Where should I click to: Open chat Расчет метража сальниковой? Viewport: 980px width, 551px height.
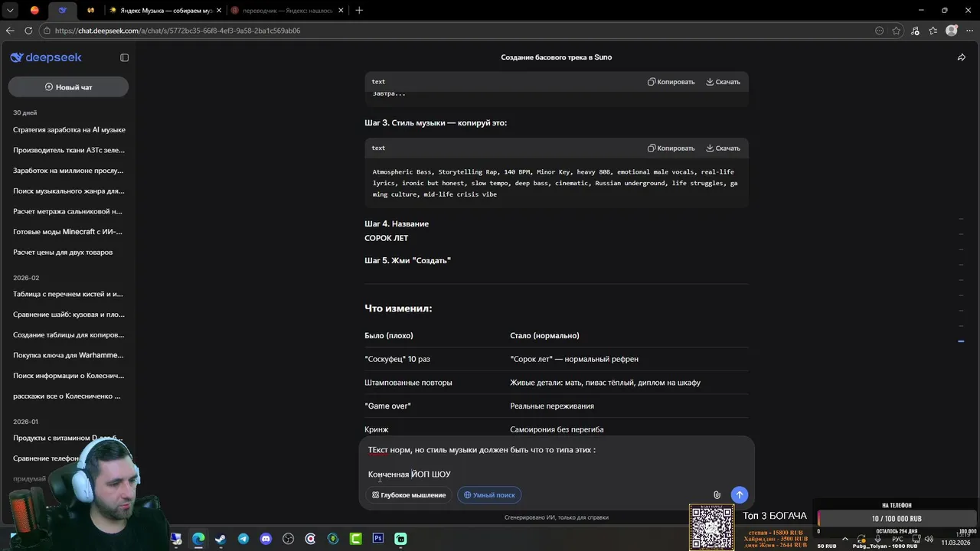(69, 211)
